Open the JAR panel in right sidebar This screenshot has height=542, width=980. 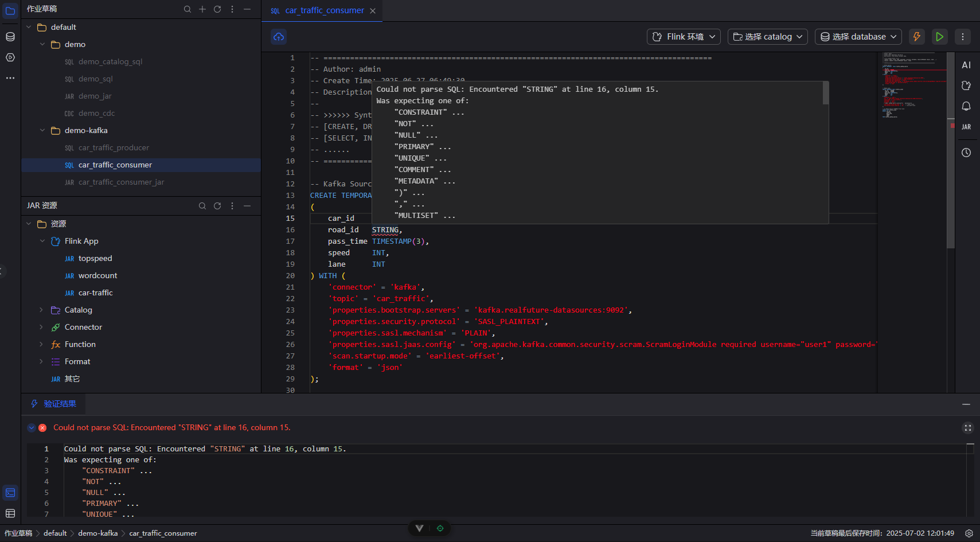click(966, 127)
